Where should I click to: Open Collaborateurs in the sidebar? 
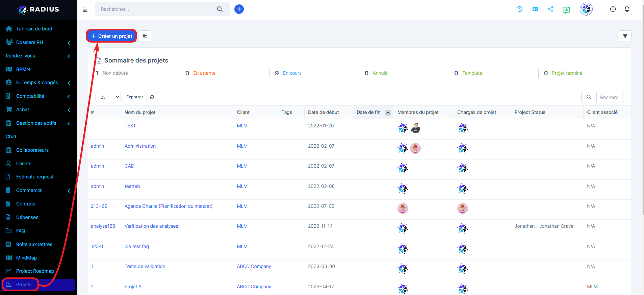[32, 150]
